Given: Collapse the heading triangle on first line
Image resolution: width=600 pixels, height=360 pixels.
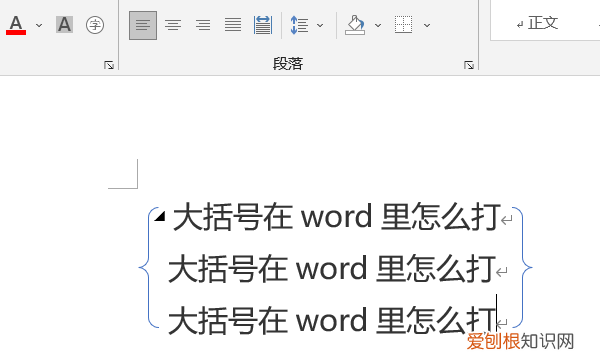Looking at the screenshot, I should (x=160, y=217).
